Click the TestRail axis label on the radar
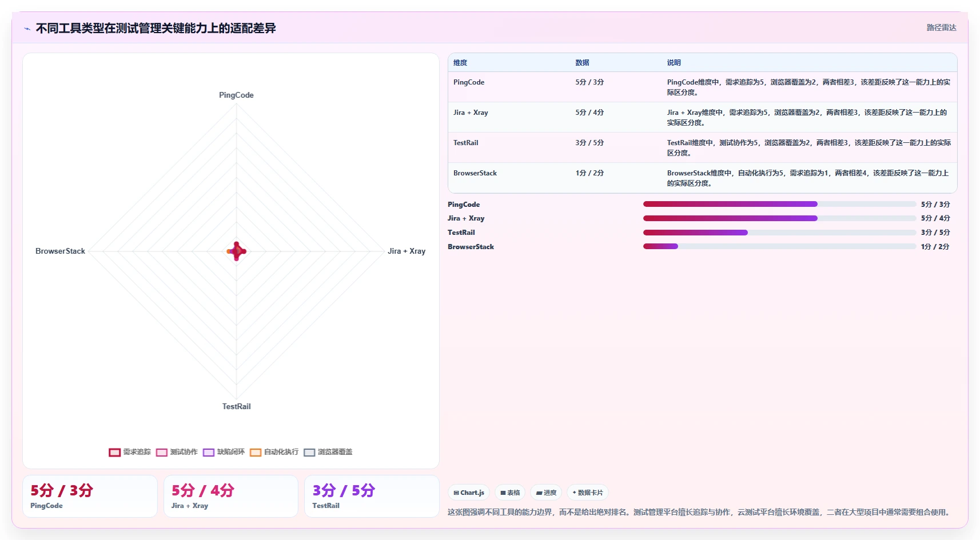Screen dimensions: 980x540 click(x=236, y=407)
